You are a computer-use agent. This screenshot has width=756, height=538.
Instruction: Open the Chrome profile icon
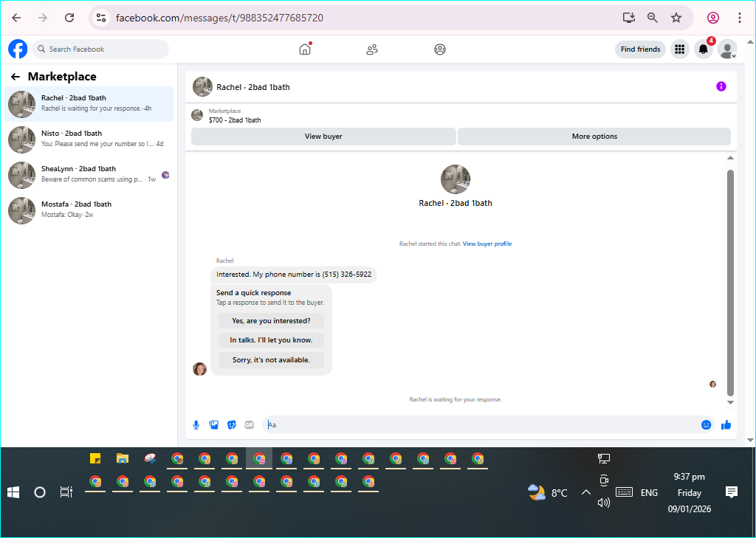tap(713, 18)
